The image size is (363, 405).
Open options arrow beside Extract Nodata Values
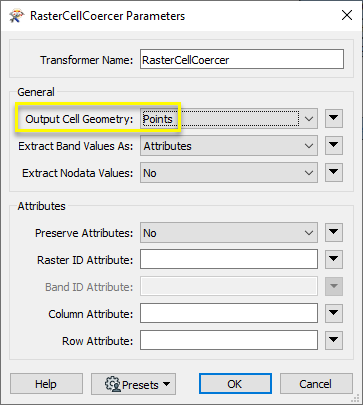click(334, 173)
